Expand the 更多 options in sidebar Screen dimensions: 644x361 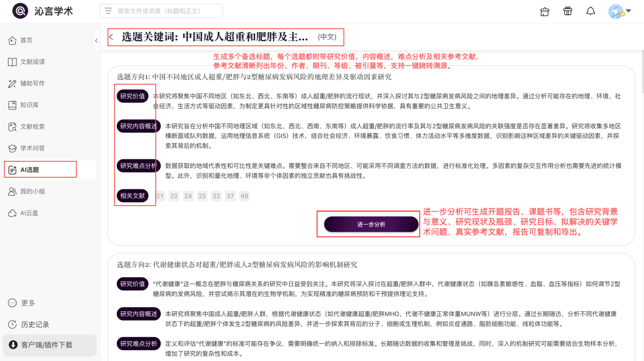point(28,303)
